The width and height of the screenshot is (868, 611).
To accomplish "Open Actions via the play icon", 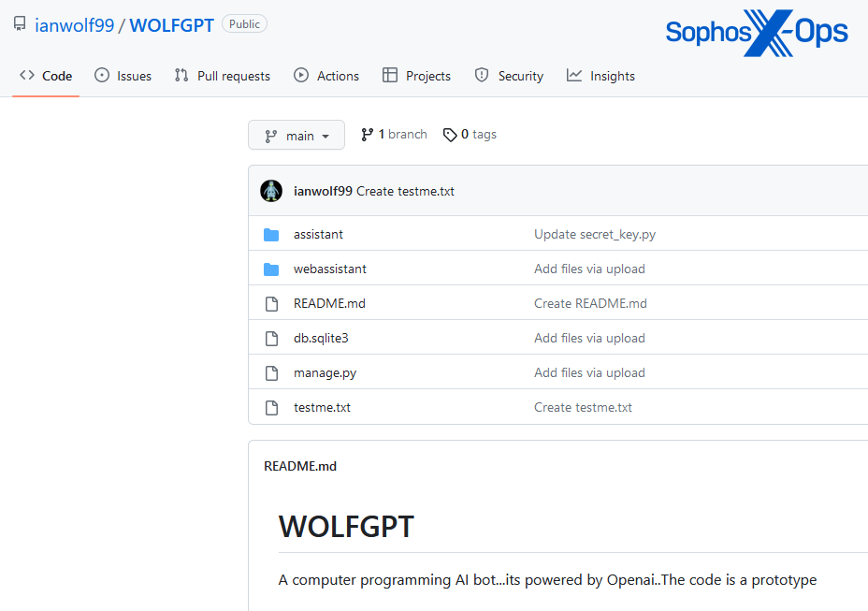I will [300, 75].
